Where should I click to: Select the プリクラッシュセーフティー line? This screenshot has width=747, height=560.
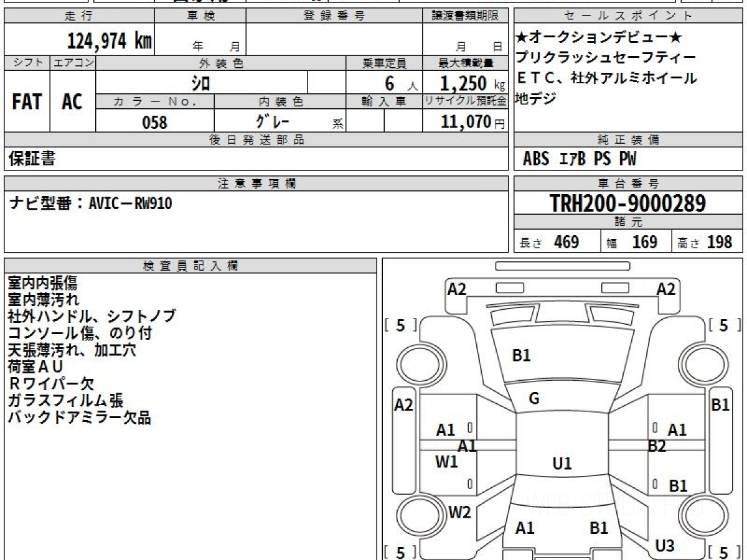click(605, 58)
